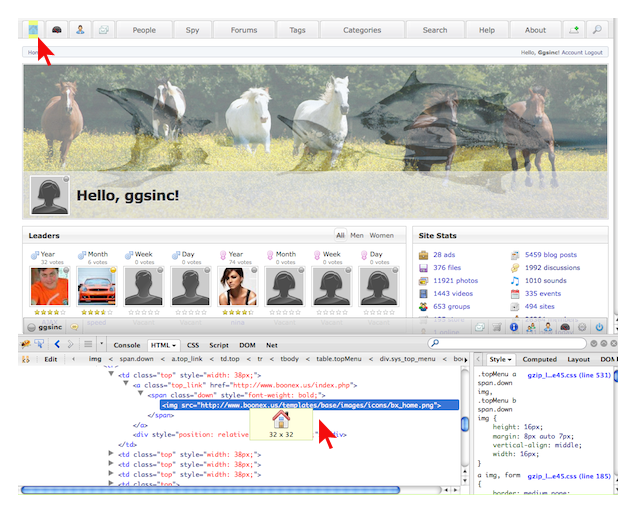Open the 11921 photos link

click(456, 281)
